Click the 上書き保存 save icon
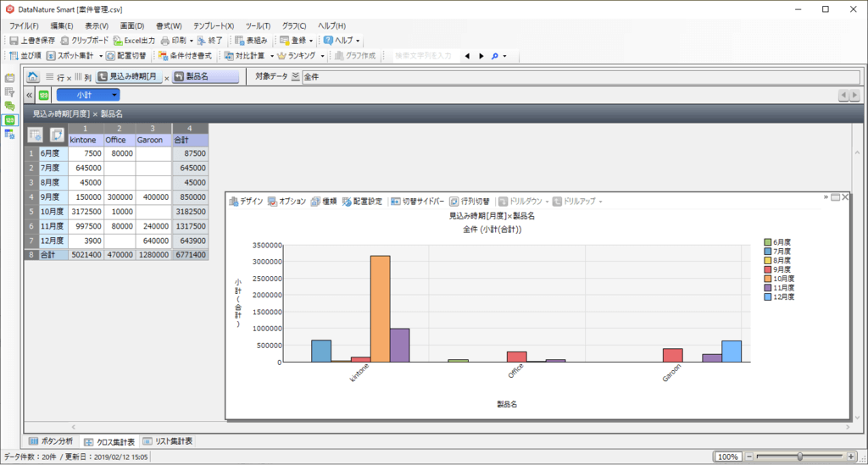The height and width of the screenshot is (465, 868). pos(14,41)
